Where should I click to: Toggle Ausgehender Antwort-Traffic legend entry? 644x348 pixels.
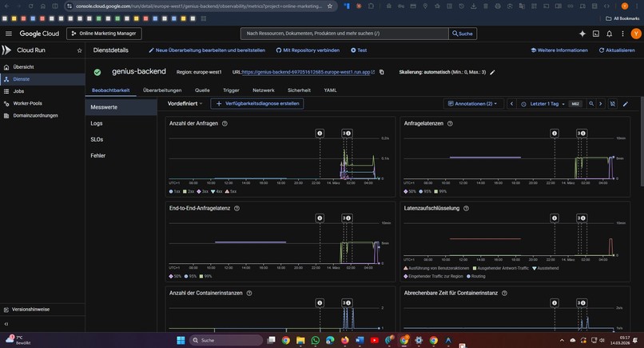click(x=501, y=268)
